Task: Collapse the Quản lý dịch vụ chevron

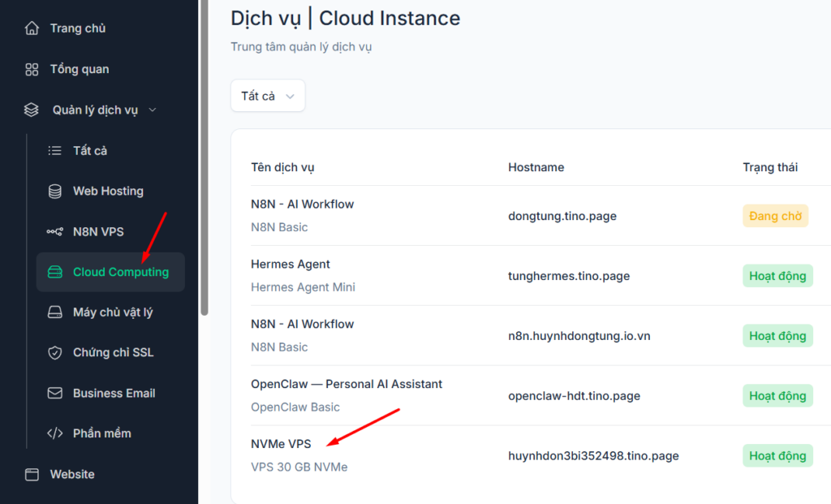Action: point(153,110)
